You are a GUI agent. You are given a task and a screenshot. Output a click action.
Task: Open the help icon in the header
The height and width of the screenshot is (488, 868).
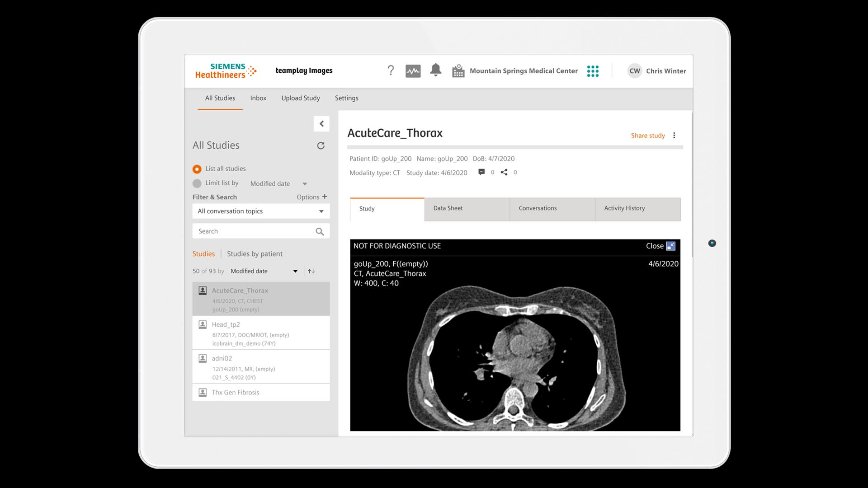click(391, 70)
